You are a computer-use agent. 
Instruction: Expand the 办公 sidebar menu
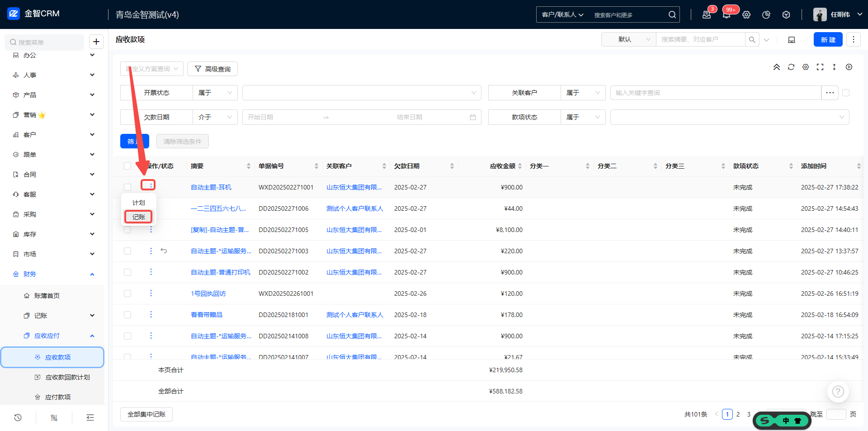point(54,55)
